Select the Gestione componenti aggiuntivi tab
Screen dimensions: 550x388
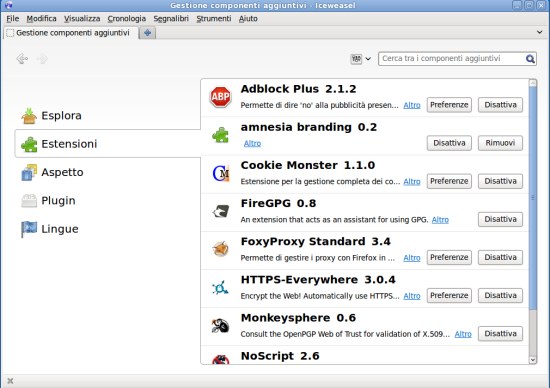(x=71, y=33)
